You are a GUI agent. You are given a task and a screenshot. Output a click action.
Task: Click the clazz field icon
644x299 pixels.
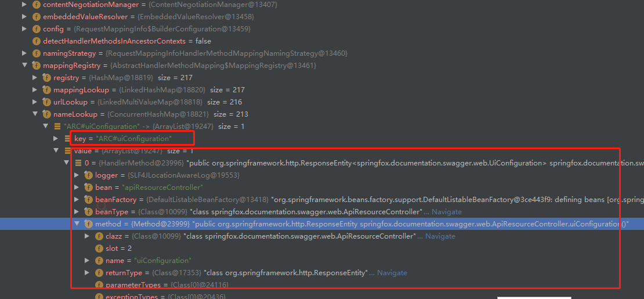click(99, 236)
